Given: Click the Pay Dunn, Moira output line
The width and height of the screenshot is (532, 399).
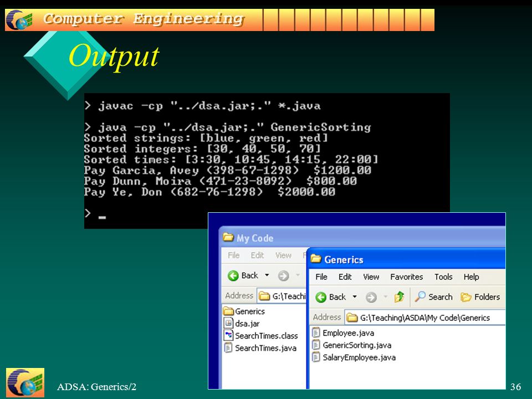Looking at the screenshot, I should tap(221, 181).
